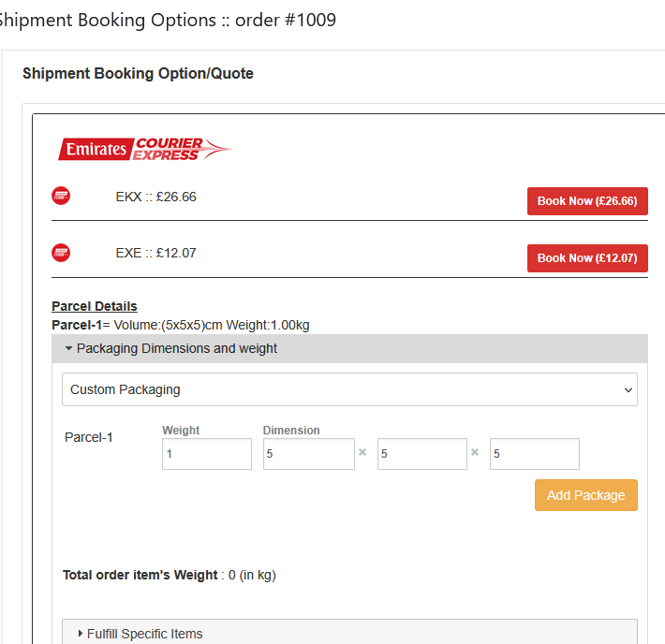Click the Parcel-1 volume and weight summary line

180,325
